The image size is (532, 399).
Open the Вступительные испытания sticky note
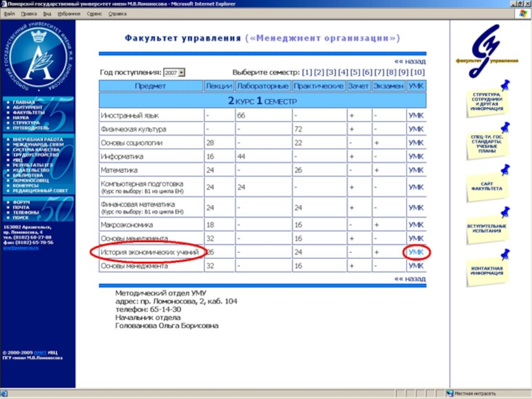[x=487, y=228]
